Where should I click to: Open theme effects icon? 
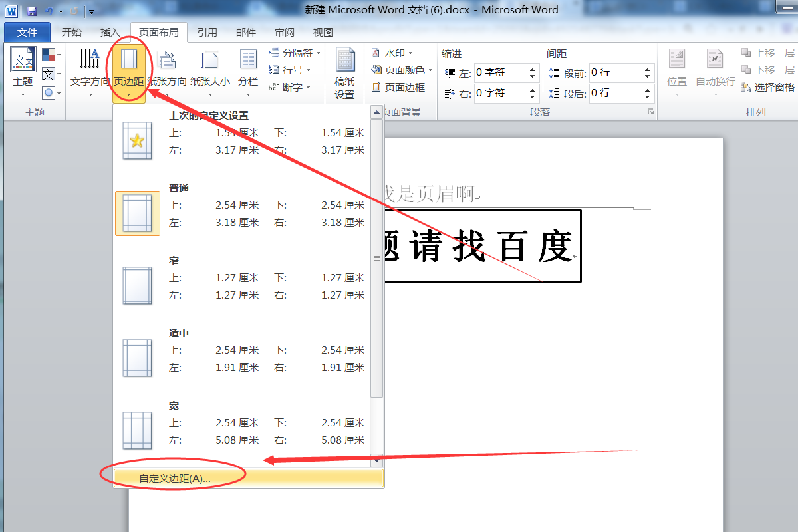click(x=51, y=92)
